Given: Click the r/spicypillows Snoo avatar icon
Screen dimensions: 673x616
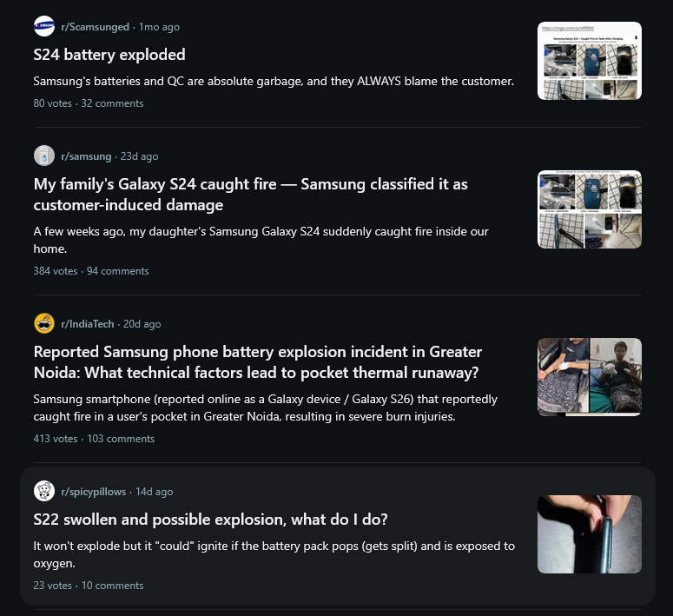Looking at the screenshot, I should click(44, 491).
